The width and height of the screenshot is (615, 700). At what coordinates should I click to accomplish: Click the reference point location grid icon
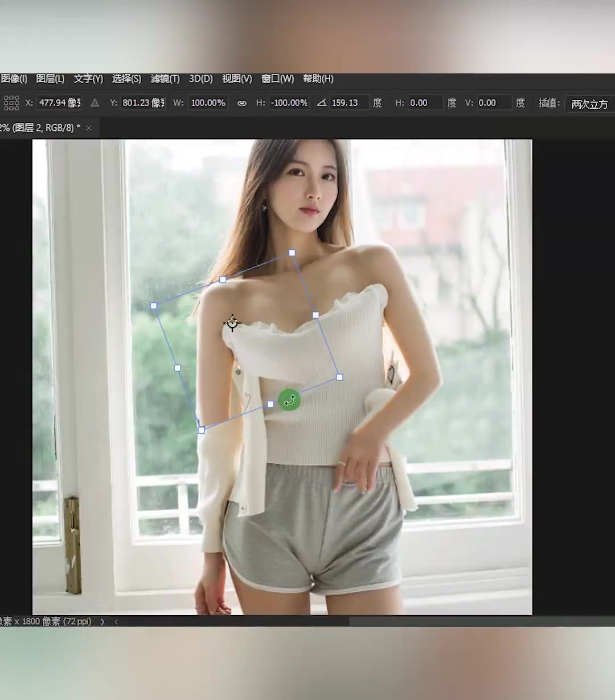pyautogui.click(x=11, y=103)
